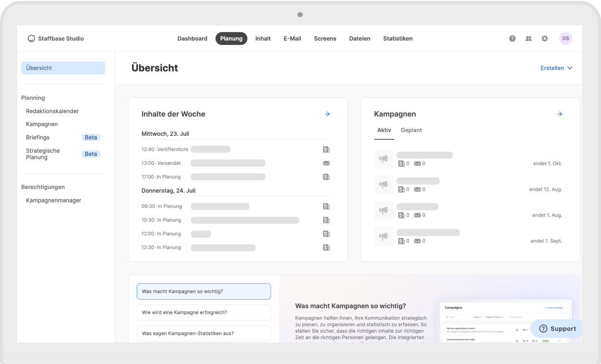Open E-Mail in top navigation
This screenshot has height=364, width=601.
[293, 38]
